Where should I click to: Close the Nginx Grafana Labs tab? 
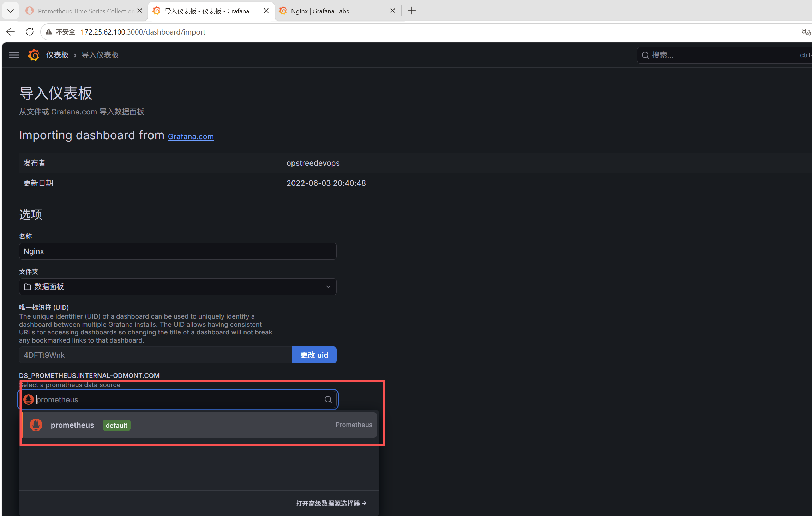coord(393,11)
